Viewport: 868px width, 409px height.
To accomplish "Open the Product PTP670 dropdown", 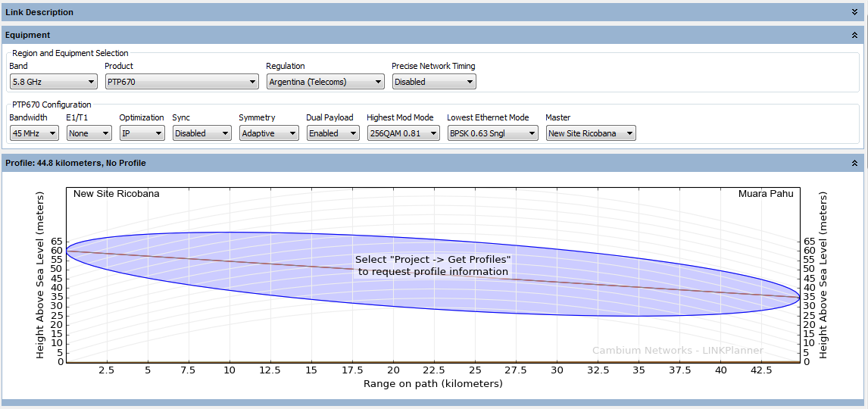I will tap(182, 82).
